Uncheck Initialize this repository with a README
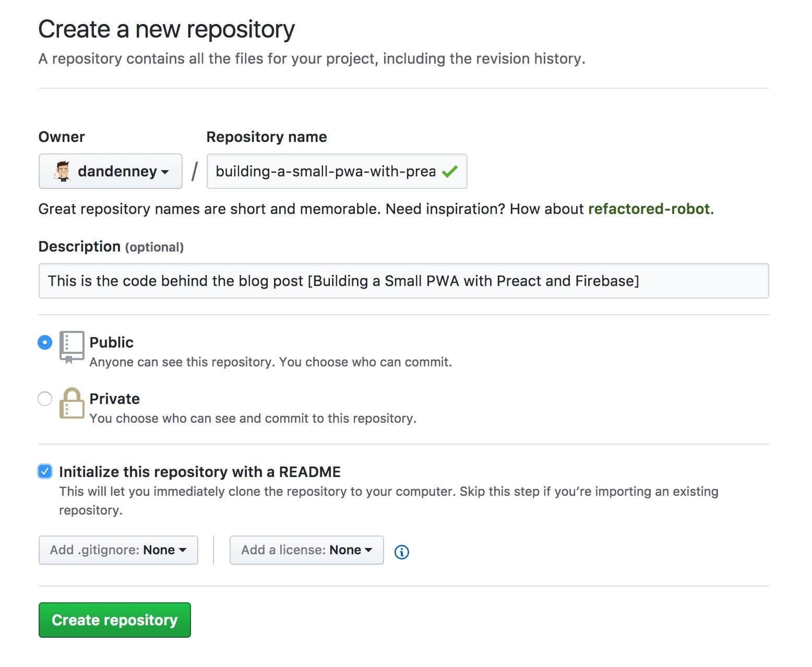Viewport: 812px width, 667px height. [x=45, y=472]
